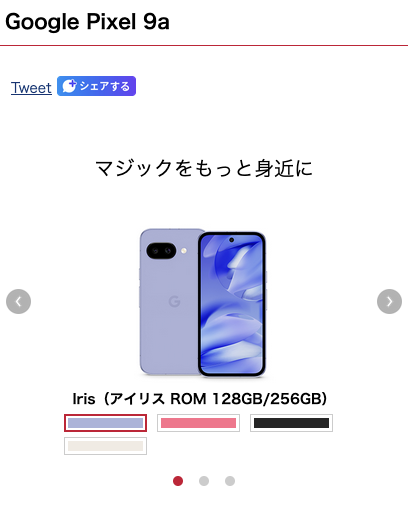This screenshot has width=408, height=513.
Task: Select the Iris lavender color swatch
Action: click(x=105, y=423)
